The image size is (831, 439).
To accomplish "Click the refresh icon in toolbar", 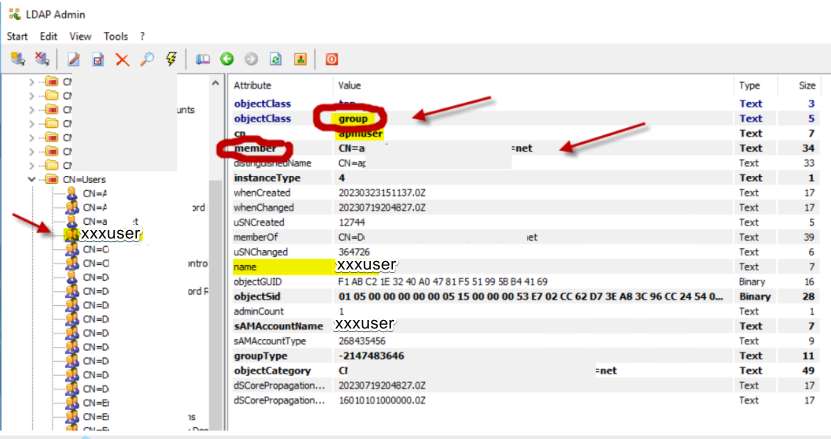I will pos(275,59).
